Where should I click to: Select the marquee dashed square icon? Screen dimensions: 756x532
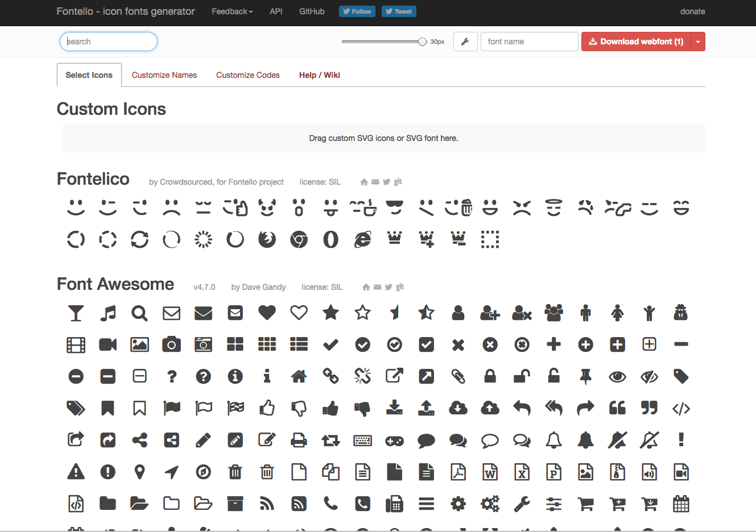[490, 240]
